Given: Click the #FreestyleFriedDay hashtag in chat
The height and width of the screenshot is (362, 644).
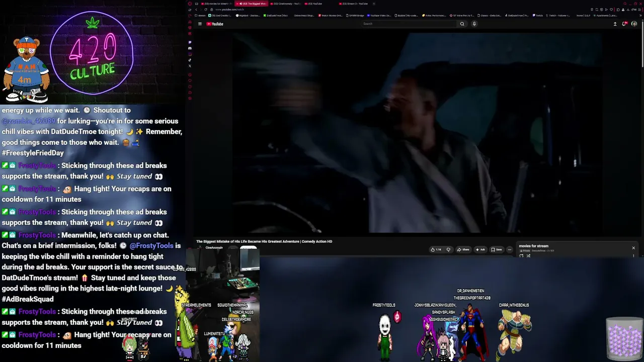Looking at the screenshot, I should pyautogui.click(x=33, y=153).
